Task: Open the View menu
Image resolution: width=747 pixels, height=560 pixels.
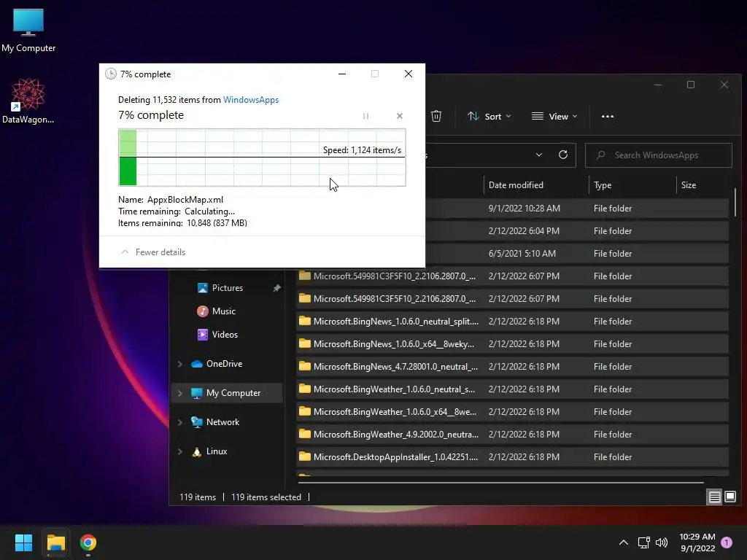Action: coord(554,116)
